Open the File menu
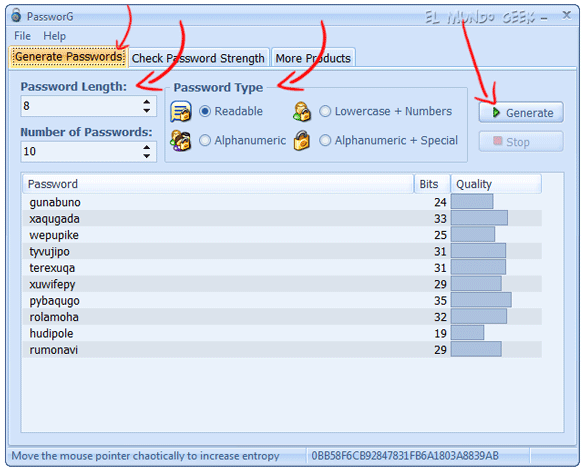This screenshot has height=470, width=585. click(22, 36)
